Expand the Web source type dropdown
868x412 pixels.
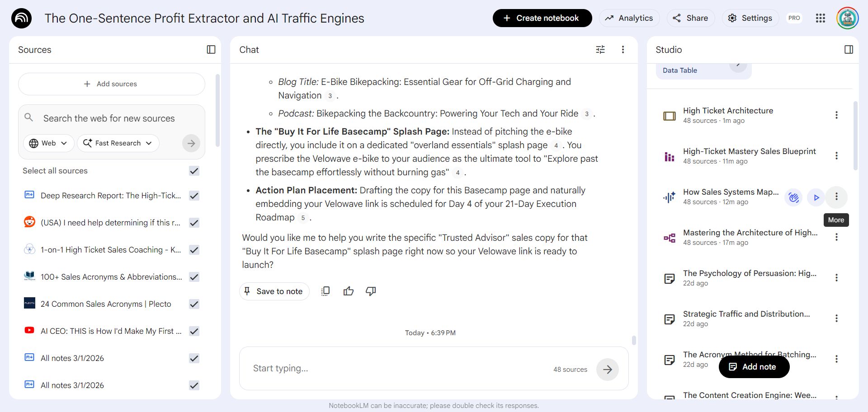[x=48, y=143]
